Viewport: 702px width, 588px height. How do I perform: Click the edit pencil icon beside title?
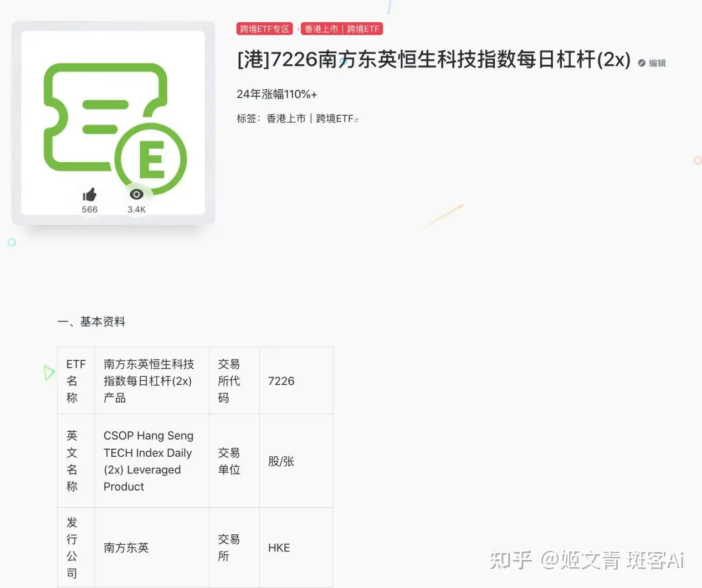coord(642,63)
